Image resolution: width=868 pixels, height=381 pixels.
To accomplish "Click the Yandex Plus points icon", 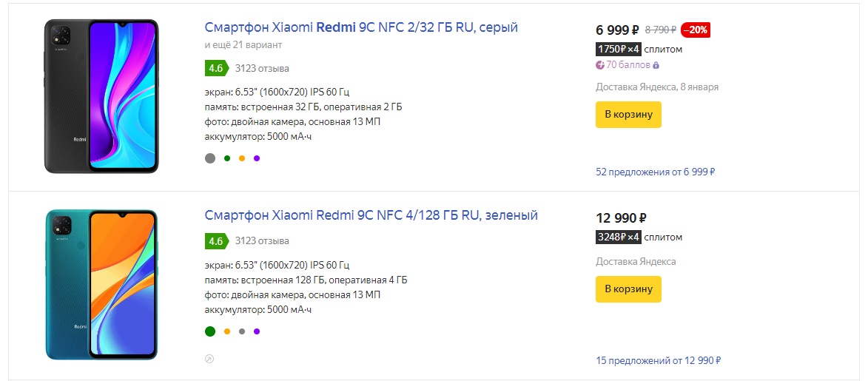I will click(x=600, y=65).
